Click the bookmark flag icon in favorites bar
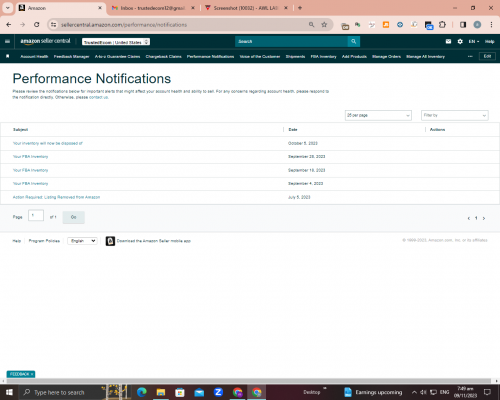The image size is (500, 400). point(7,56)
